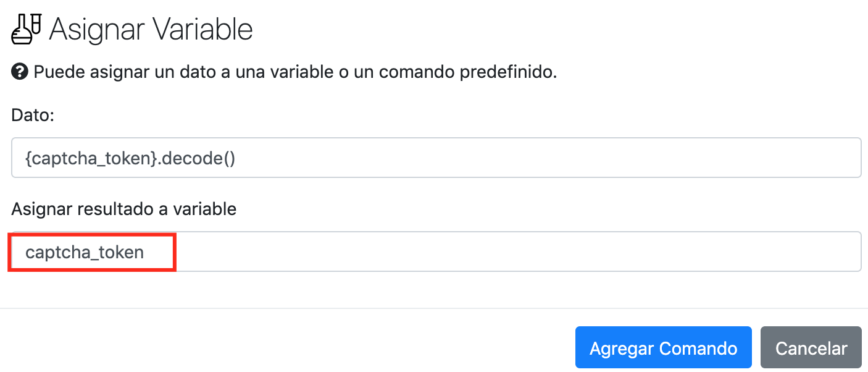868x372 pixels.
Task: Dismiss the dialog using Cancelar
Action: [x=811, y=347]
